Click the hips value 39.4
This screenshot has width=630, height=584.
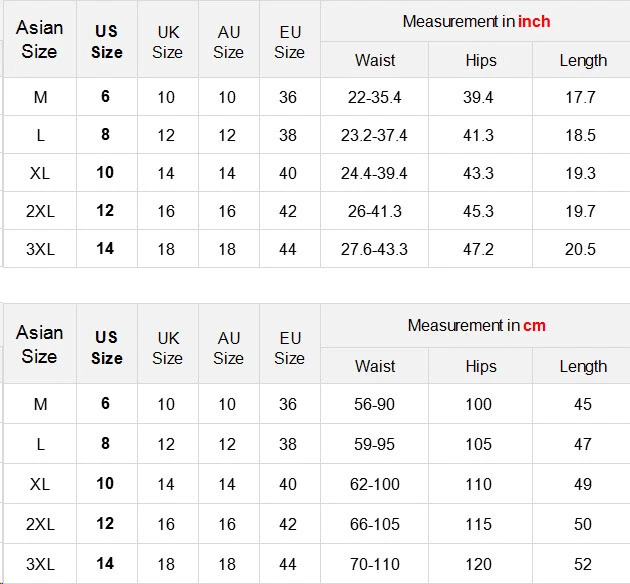(x=479, y=97)
